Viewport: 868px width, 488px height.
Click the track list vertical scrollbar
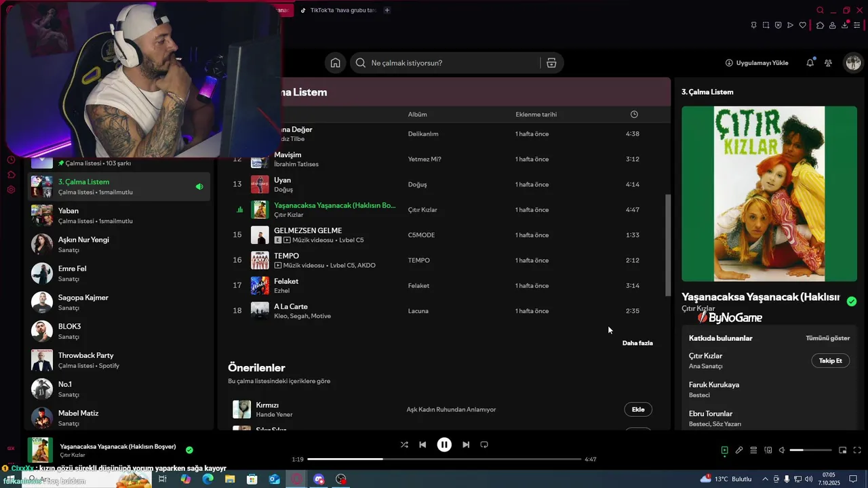pos(668,245)
